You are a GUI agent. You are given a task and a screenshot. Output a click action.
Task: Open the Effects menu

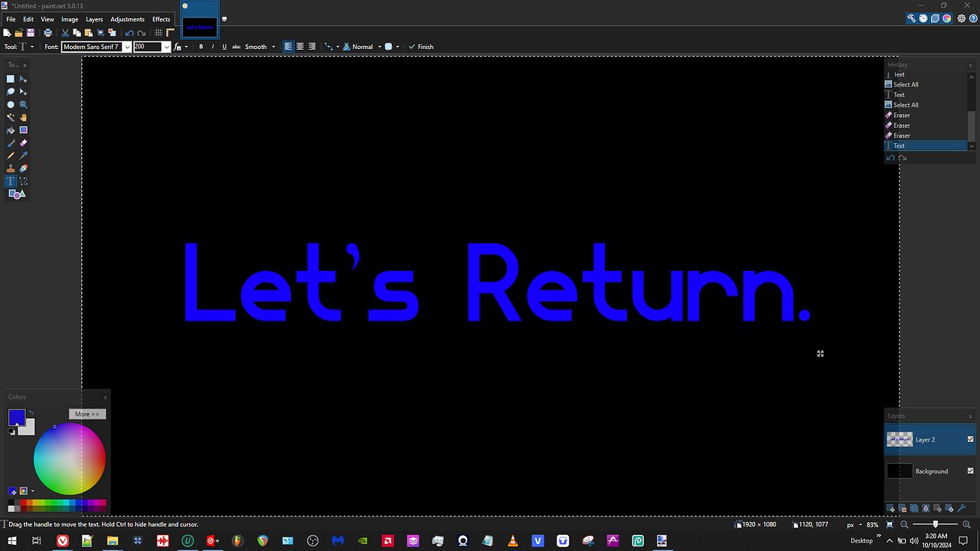pyautogui.click(x=161, y=19)
